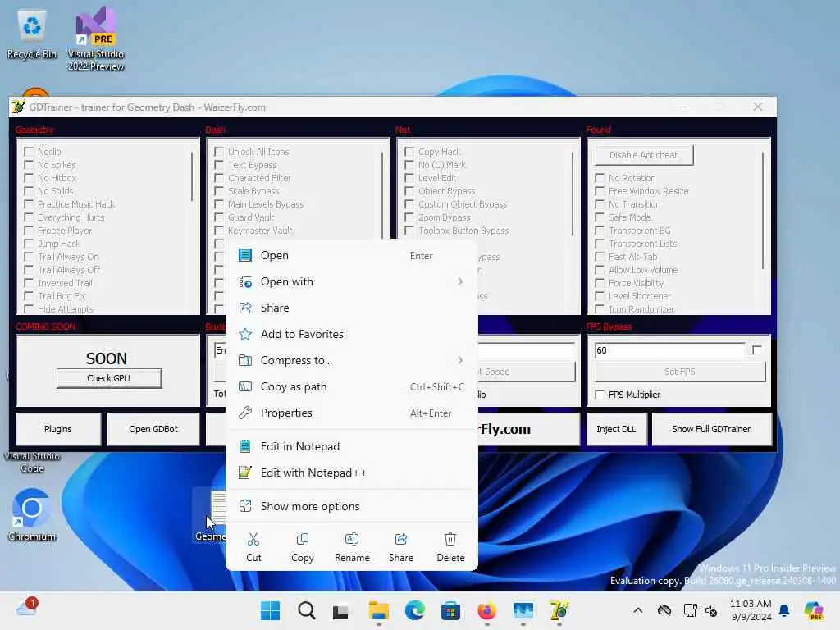Screen dimensions: 840x630
Task: Open the Copilot Preview taskbar icon
Action: 813,610
